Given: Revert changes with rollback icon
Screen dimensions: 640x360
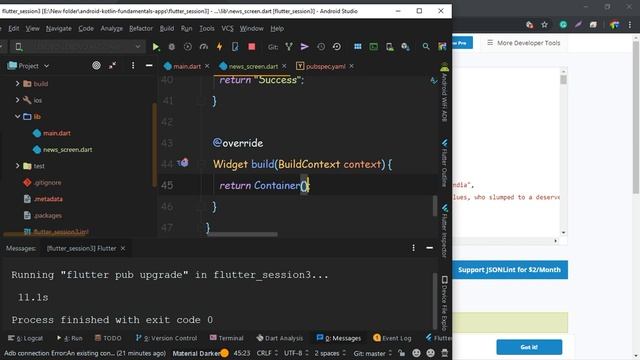Looking at the screenshot, I should click(337, 47).
